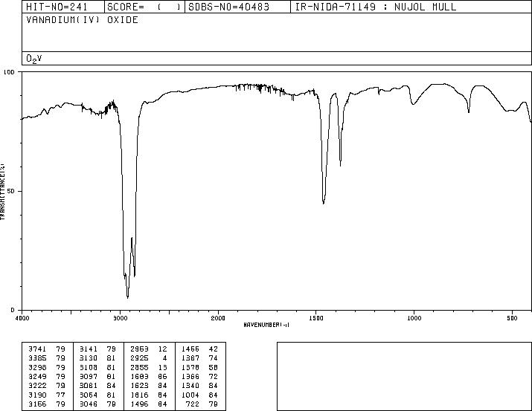This screenshot has height=411, width=532.
Task: Click transmittance value 86 beside 1683
Action: pyautogui.click(x=162, y=376)
